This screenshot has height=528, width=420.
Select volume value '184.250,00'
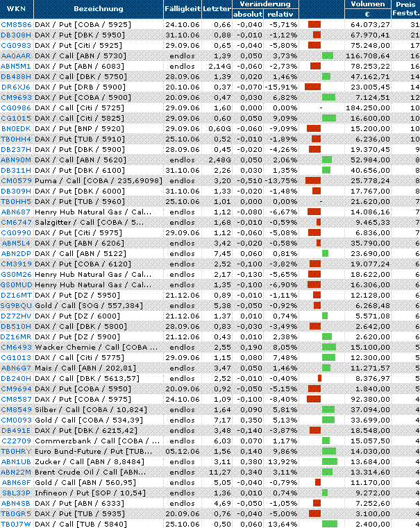pos(368,108)
